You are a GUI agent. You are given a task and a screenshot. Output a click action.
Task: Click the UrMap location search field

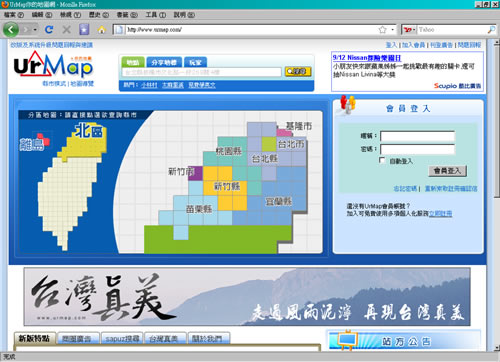coord(202,72)
